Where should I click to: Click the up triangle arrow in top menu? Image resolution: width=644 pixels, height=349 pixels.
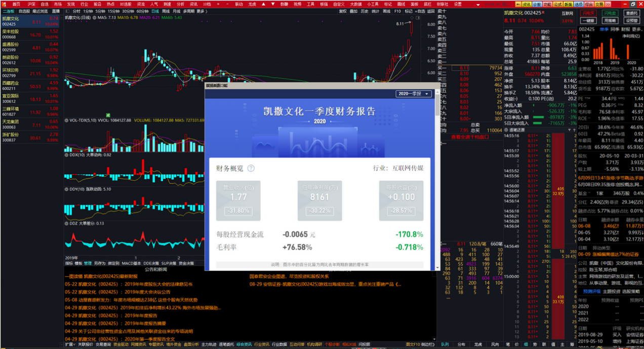[x=263, y=4]
